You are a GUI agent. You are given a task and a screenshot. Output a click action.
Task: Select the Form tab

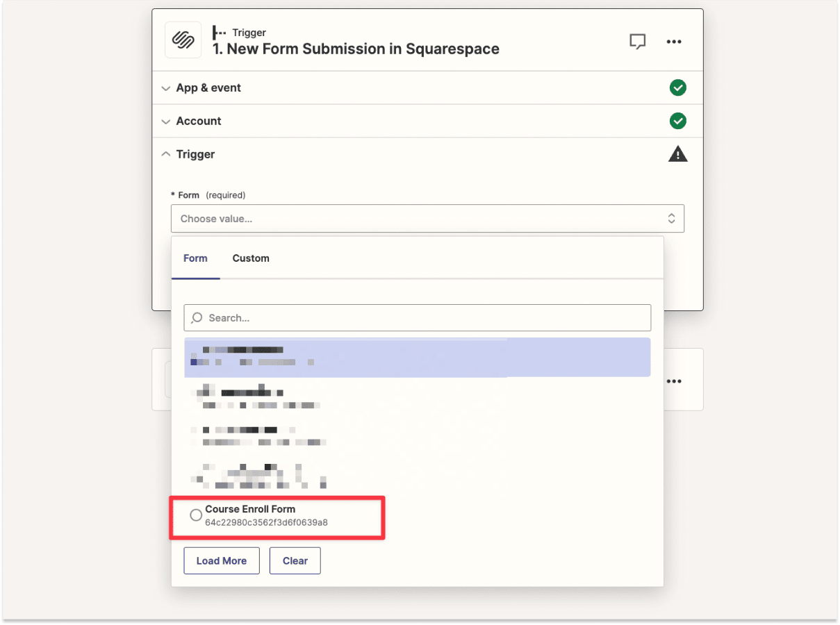pyautogui.click(x=195, y=258)
